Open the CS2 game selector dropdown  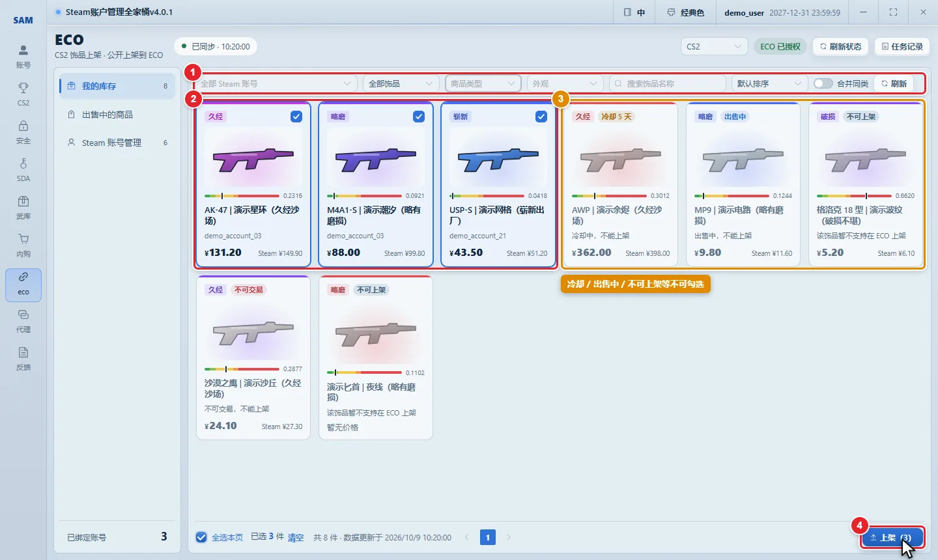[x=715, y=46]
